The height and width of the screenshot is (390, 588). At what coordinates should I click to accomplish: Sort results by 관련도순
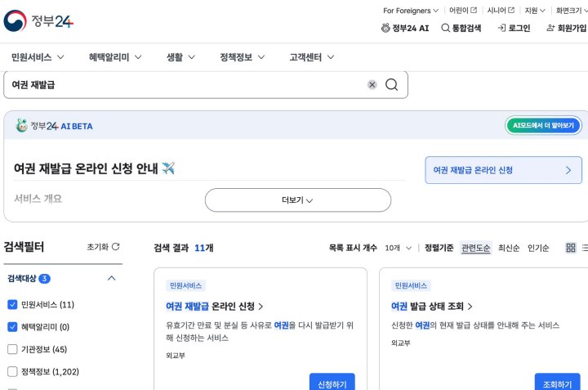pos(475,248)
